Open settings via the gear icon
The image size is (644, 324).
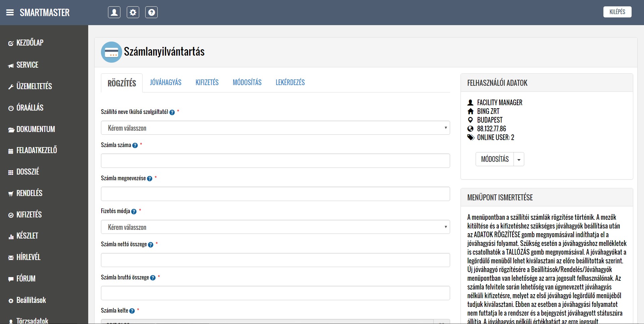[x=133, y=12]
